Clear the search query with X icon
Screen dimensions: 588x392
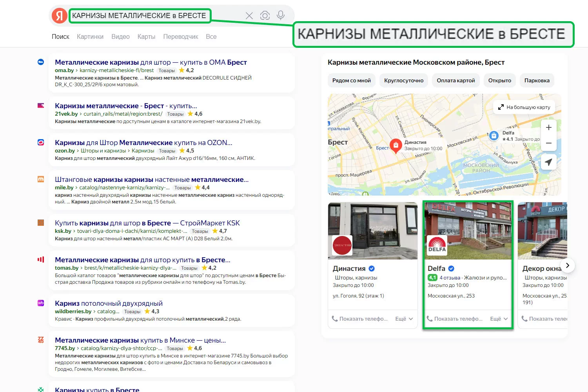click(249, 16)
